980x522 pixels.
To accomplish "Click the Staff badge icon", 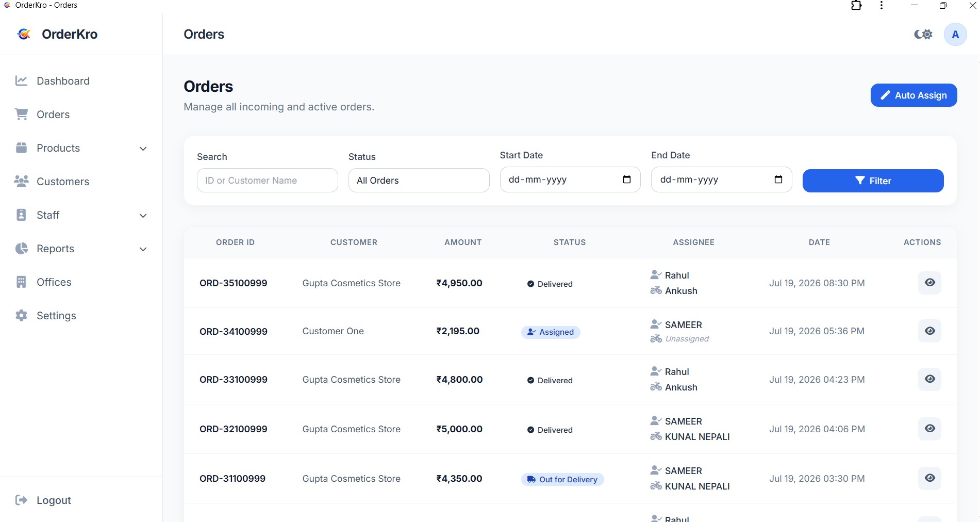I will pos(21,215).
